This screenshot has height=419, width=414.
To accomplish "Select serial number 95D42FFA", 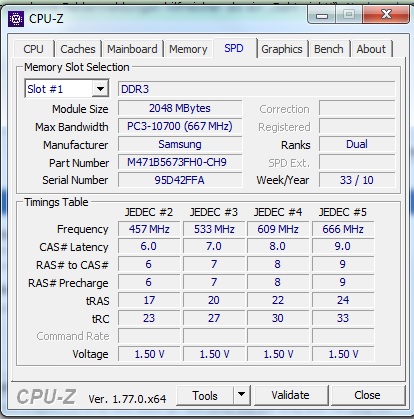I will coord(180,180).
